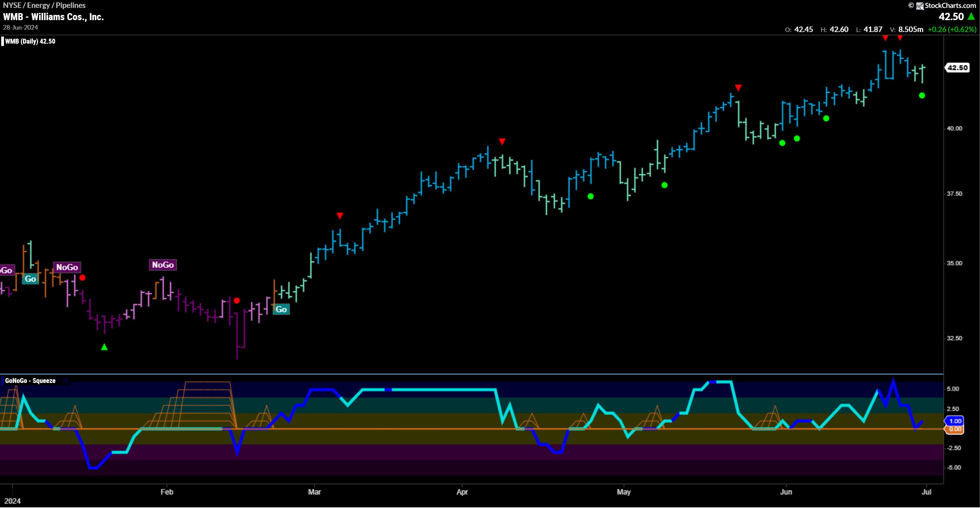Screen dimensions: 980x508
Task: Click the WMB (Daily) 42.50 legend label
Action: (30, 41)
